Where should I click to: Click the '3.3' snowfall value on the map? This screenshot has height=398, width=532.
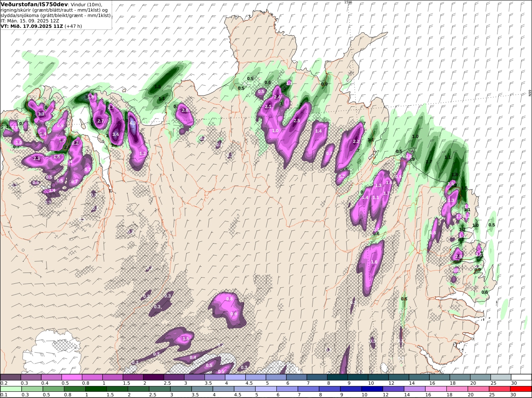(x=41, y=114)
